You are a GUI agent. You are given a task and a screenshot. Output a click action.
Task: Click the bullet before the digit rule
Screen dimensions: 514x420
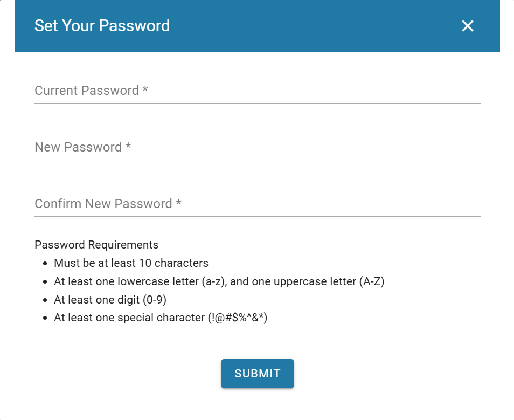point(45,300)
